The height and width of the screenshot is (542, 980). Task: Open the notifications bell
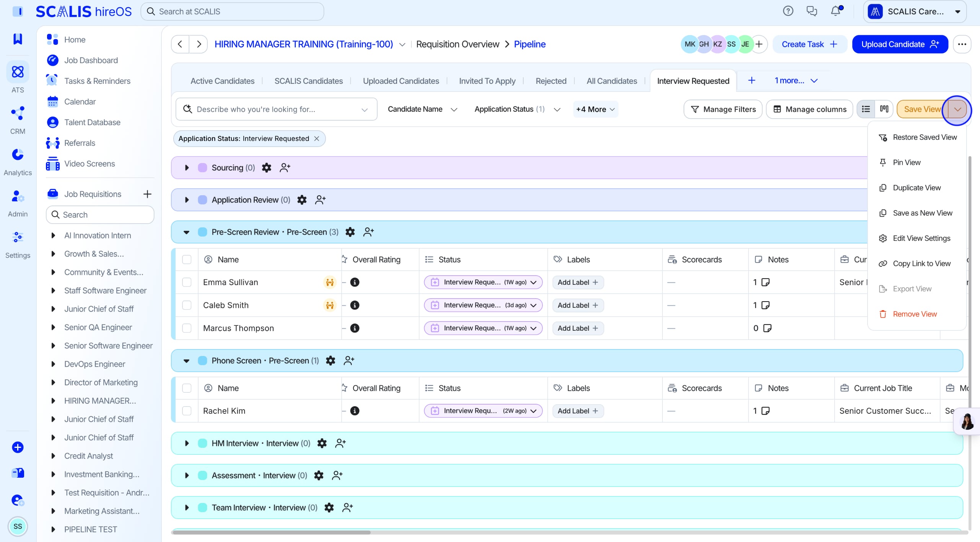[836, 11]
